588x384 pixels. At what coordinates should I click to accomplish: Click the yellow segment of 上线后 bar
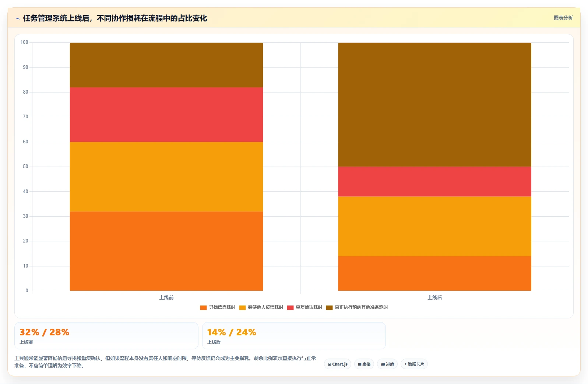(434, 226)
